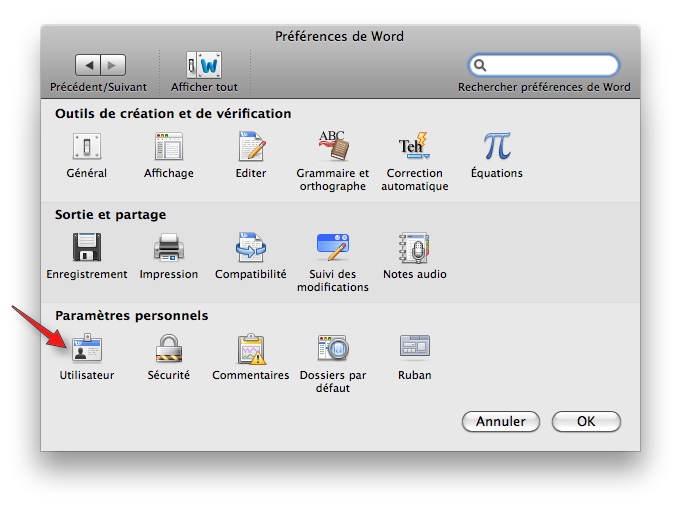Viewport: 679px width, 506px height.
Task: Click the Annuler button
Action: [x=501, y=422]
